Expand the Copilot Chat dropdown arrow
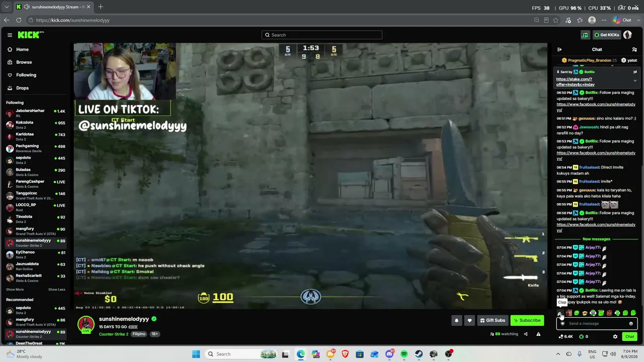This screenshot has height=362, width=644. [x=637, y=20]
